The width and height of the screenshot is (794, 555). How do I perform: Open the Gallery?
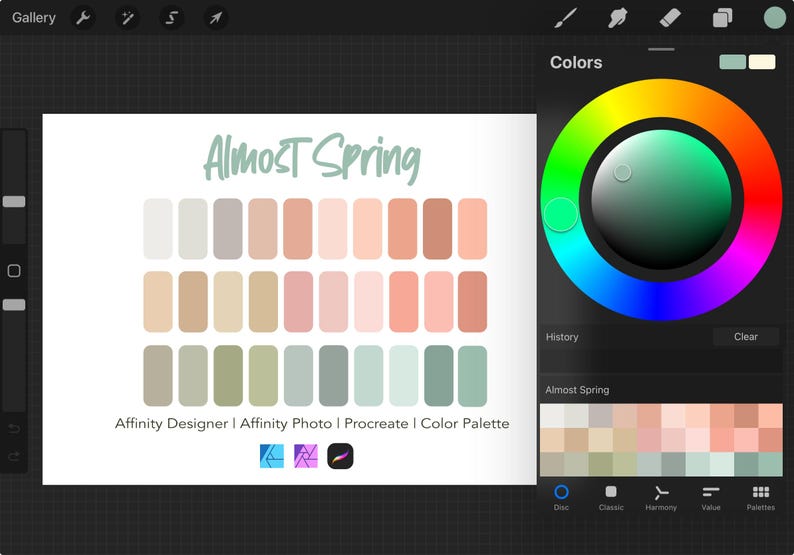pos(34,18)
